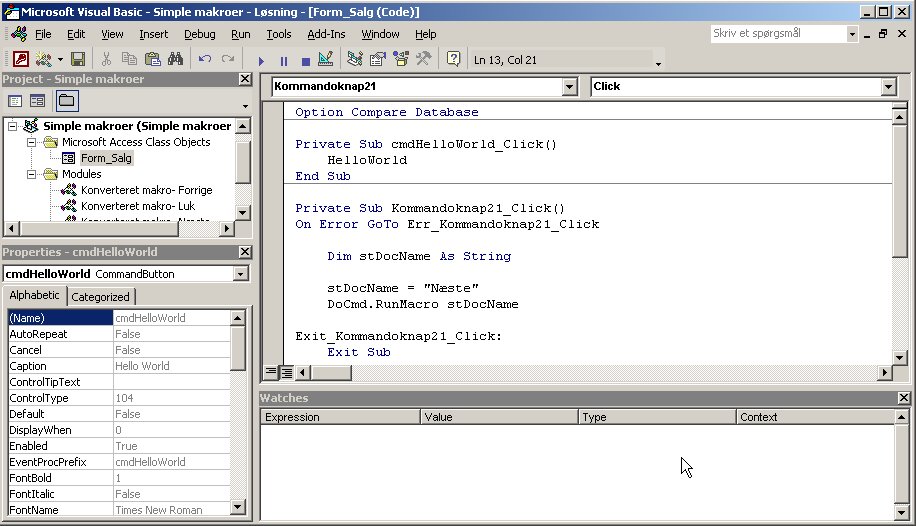This screenshot has height=526, width=916.
Task: Select the Enabled property row
Action: (x=119, y=446)
